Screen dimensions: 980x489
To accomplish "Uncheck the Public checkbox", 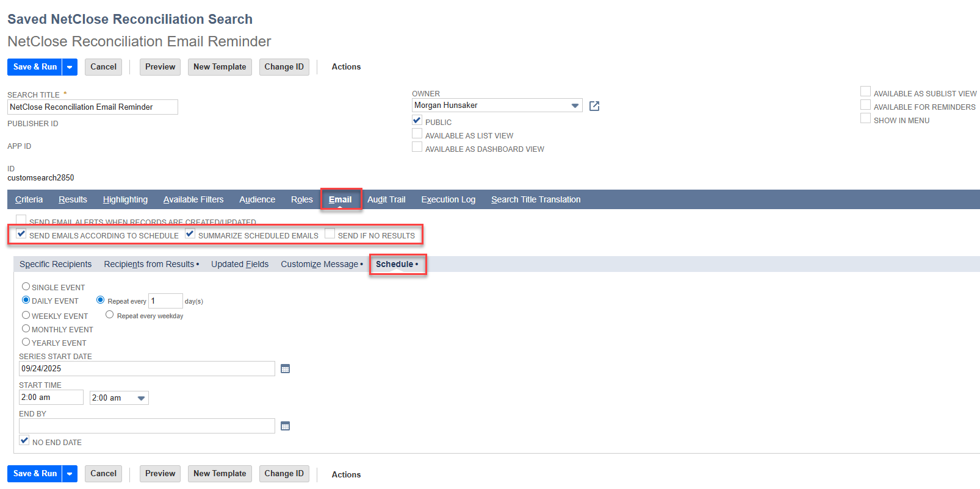I will point(417,121).
